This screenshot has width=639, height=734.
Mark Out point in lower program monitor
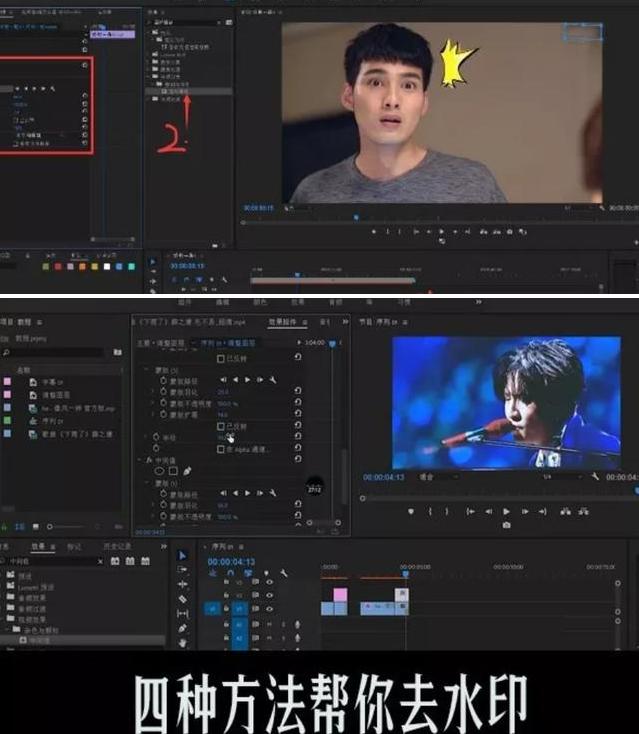[x=447, y=512]
